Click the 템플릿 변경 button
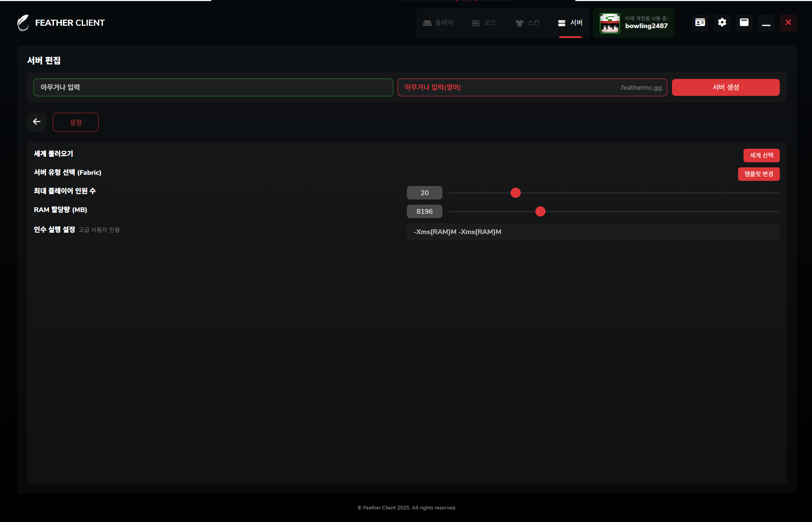The image size is (812, 522). coord(759,174)
